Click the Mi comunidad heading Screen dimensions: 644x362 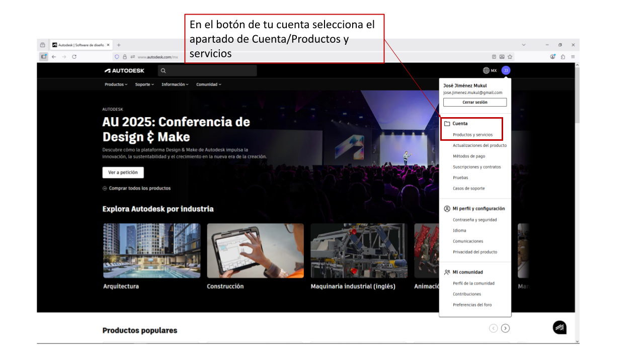[467, 272]
